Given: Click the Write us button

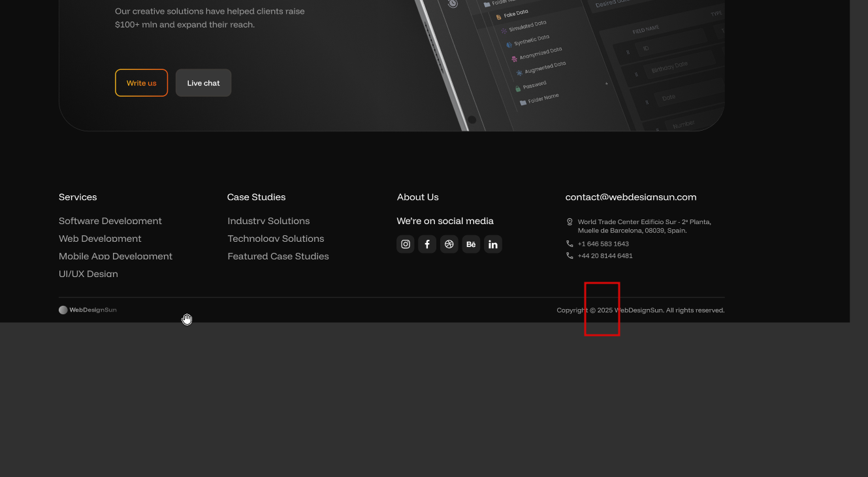Looking at the screenshot, I should pos(141,83).
